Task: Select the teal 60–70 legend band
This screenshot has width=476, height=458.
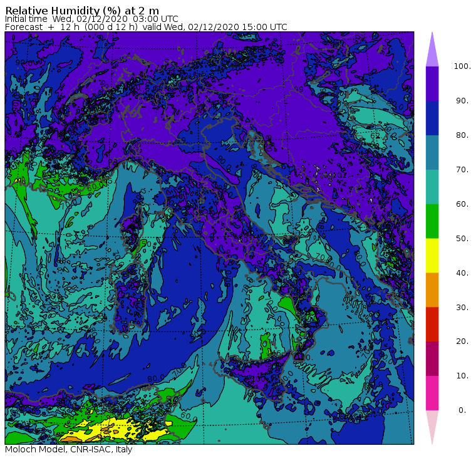Action: (432, 187)
